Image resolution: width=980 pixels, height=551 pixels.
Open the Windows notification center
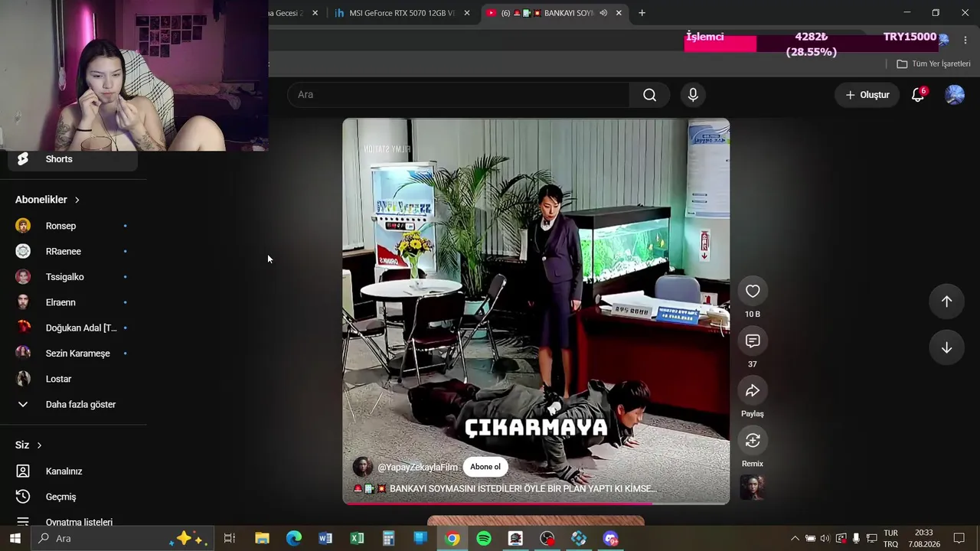[x=959, y=539]
